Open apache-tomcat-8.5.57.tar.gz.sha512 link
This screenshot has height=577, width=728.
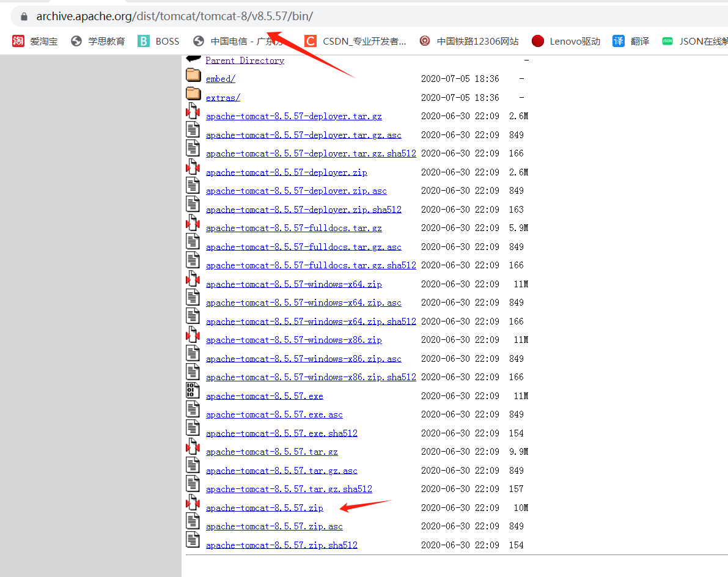(289, 489)
